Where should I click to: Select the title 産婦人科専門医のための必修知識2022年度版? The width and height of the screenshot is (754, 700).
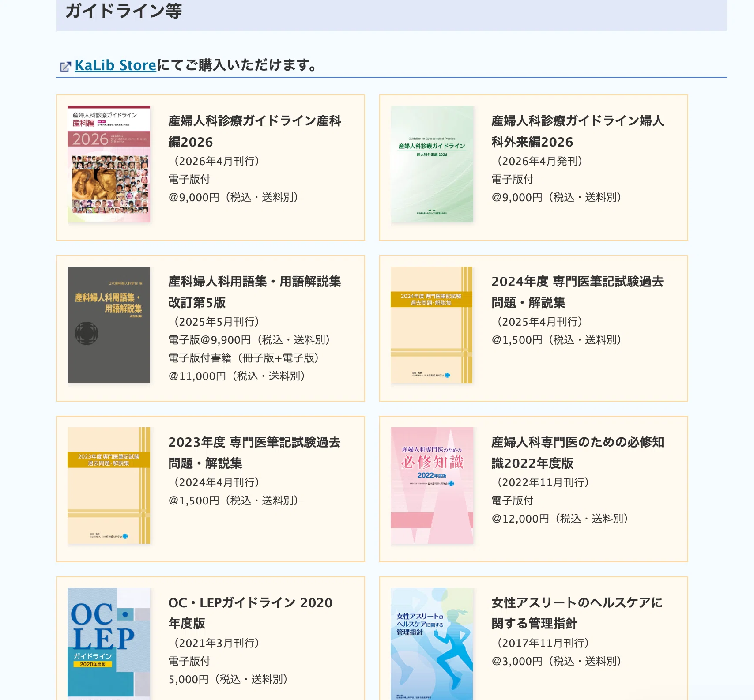pos(577,452)
